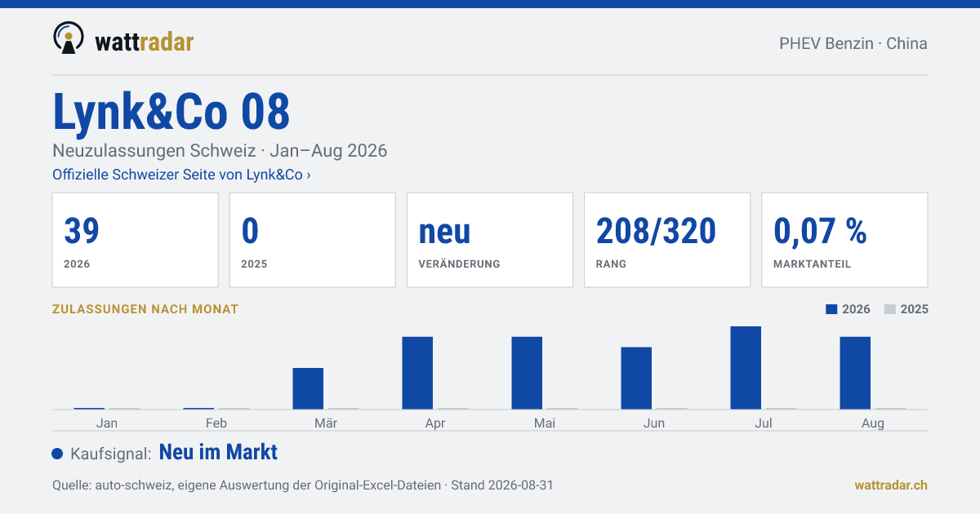Image resolution: width=980 pixels, height=514 pixels.
Task: Click the blue August 2026 bar
Action: coord(855,373)
